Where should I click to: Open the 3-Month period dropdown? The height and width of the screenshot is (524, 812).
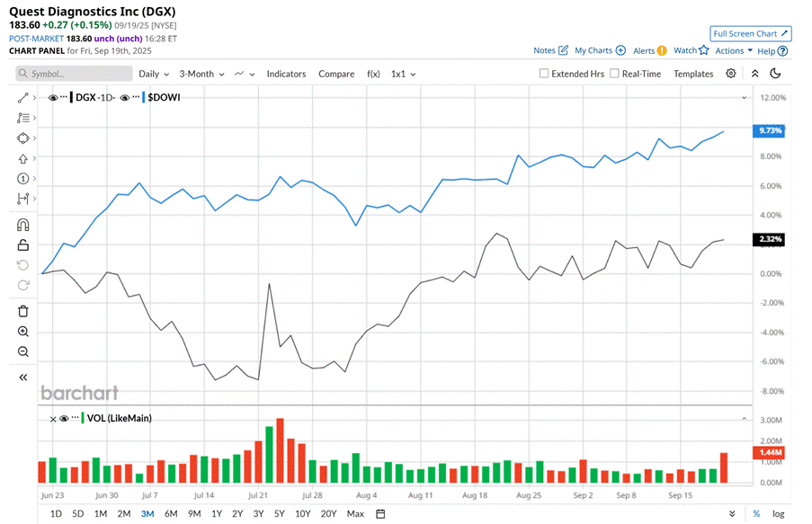click(x=201, y=74)
